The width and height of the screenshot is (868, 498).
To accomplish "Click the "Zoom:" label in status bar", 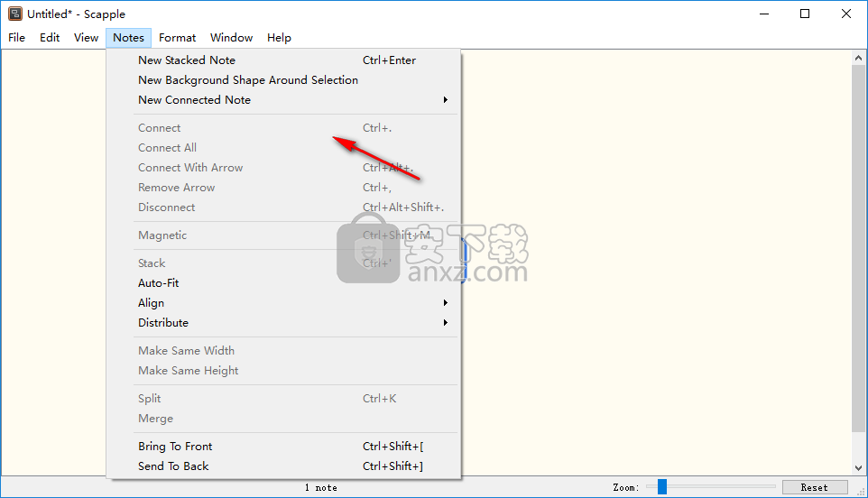I will pos(626,487).
